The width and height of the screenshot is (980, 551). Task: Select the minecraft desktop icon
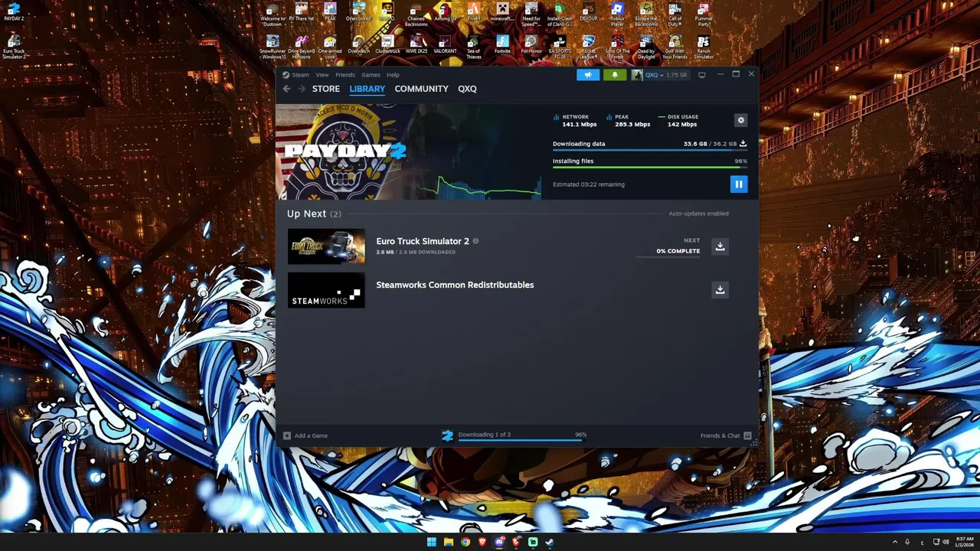click(x=502, y=13)
